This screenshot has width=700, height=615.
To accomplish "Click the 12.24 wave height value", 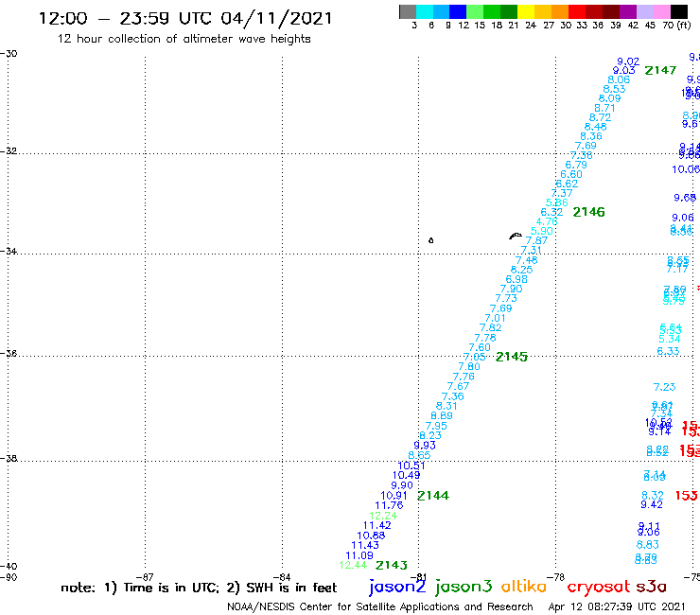I will (383, 516).
